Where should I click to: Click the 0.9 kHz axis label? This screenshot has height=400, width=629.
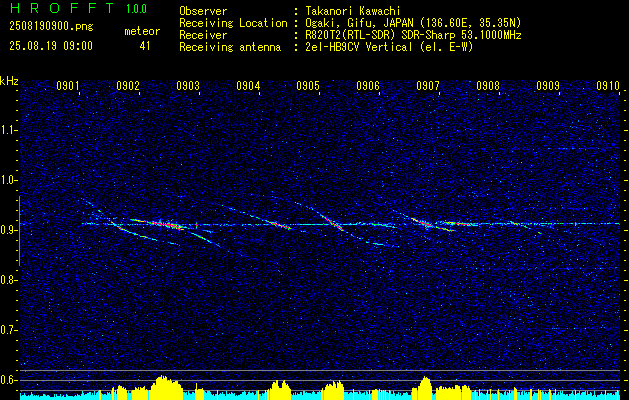point(8,230)
